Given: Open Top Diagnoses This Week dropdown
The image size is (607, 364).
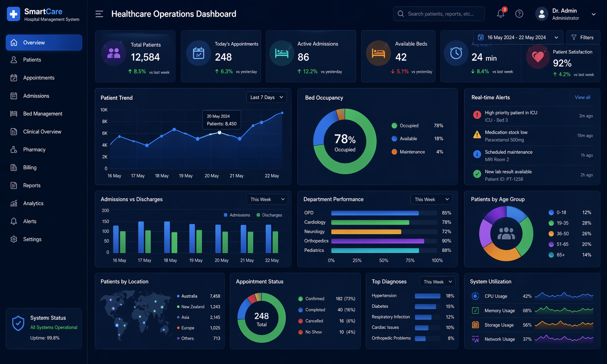Looking at the screenshot, I should click(x=438, y=282).
